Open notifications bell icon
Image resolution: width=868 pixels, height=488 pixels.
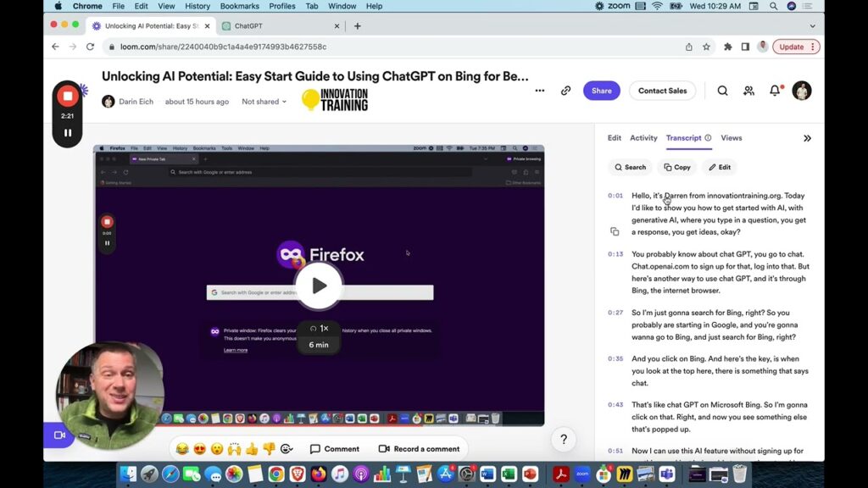click(x=775, y=91)
